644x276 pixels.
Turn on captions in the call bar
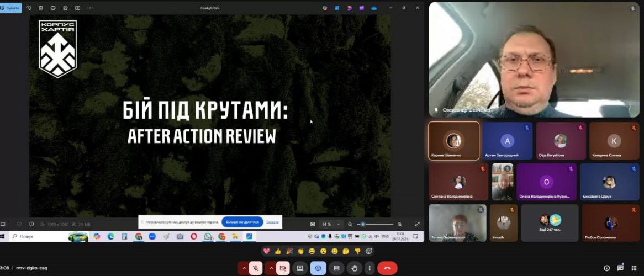point(336,268)
